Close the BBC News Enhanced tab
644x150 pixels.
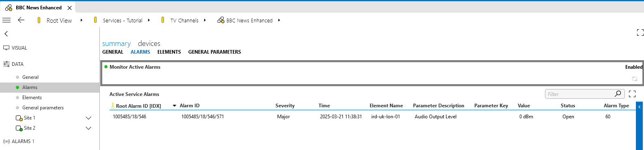70,8
